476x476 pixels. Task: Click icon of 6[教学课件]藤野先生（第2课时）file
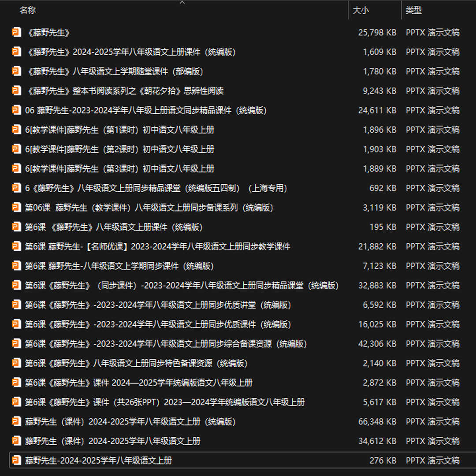(x=16, y=149)
